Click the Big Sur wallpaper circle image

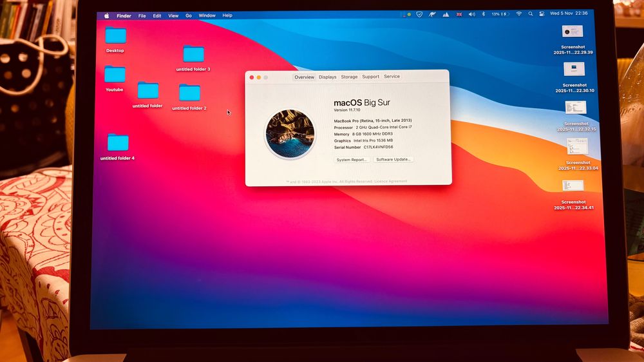pyautogui.click(x=290, y=133)
